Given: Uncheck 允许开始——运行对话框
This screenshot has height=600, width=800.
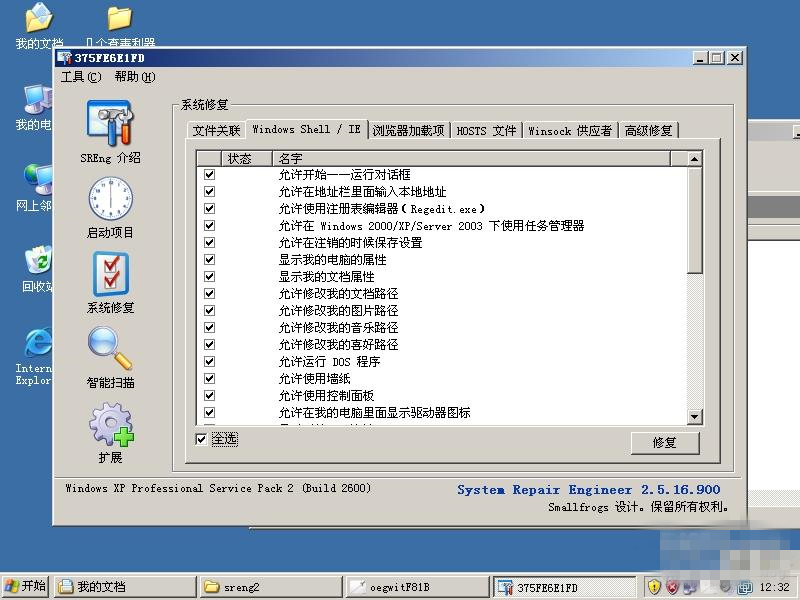Looking at the screenshot, I should click(x=209, y=174).
